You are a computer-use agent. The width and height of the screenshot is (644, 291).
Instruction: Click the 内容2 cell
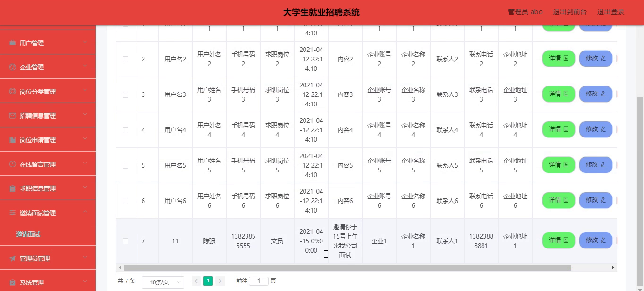point(345,59)
